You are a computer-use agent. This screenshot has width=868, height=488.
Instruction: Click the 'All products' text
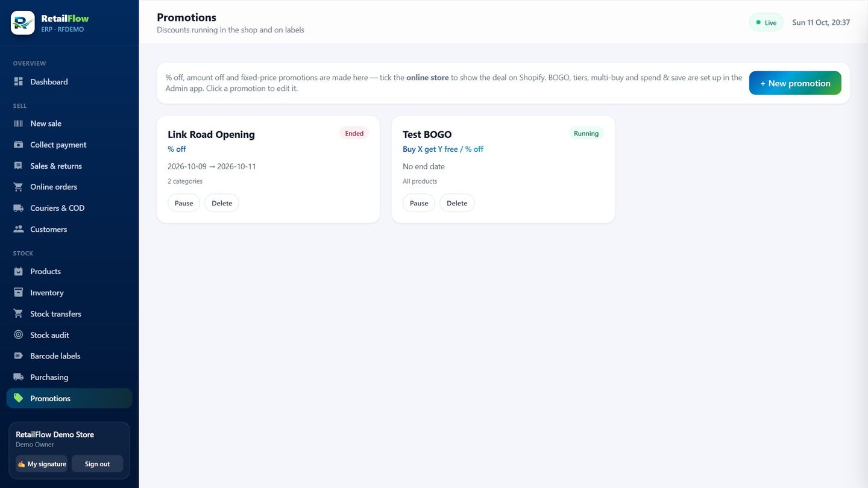tap(420, 181)
